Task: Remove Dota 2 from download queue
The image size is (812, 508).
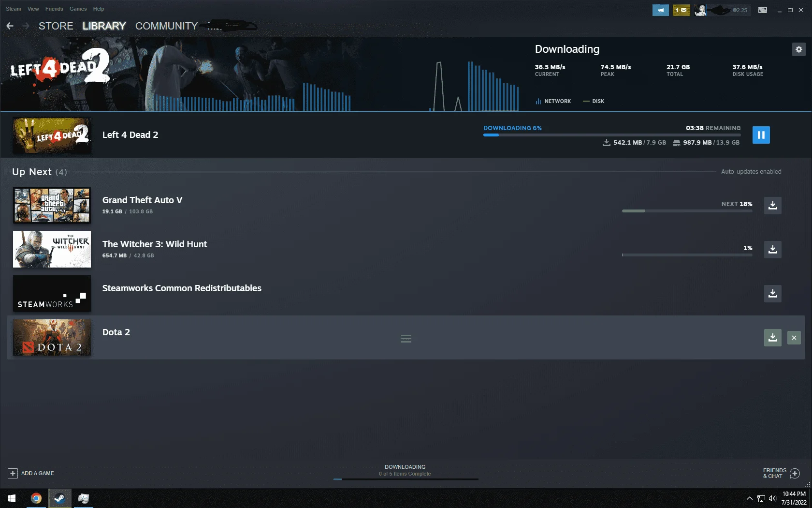Action: pos(794,338)
